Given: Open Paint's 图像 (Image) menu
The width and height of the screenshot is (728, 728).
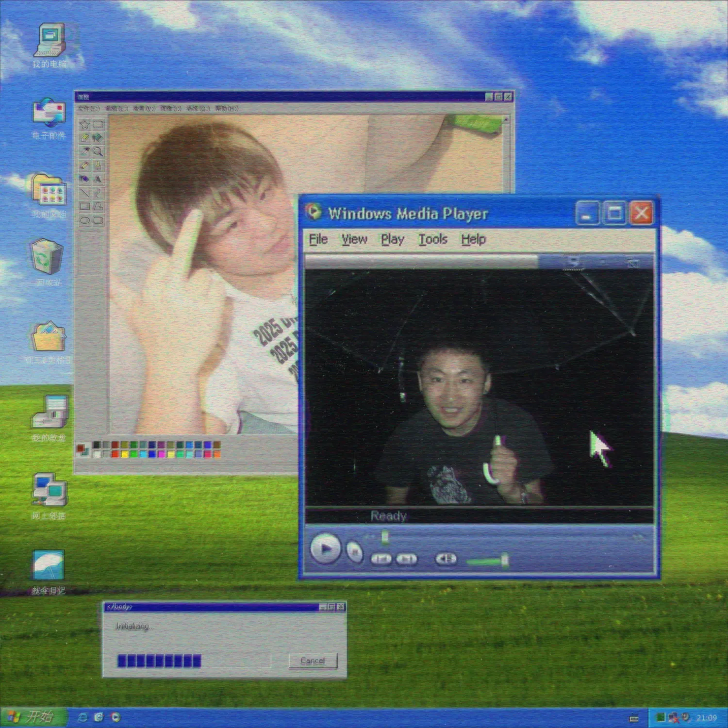Looking at the screenshot, I should [x=170, y=108].
